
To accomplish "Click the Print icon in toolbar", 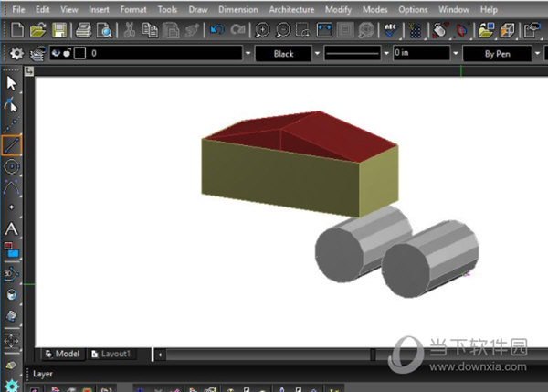I will click(84, 30).
